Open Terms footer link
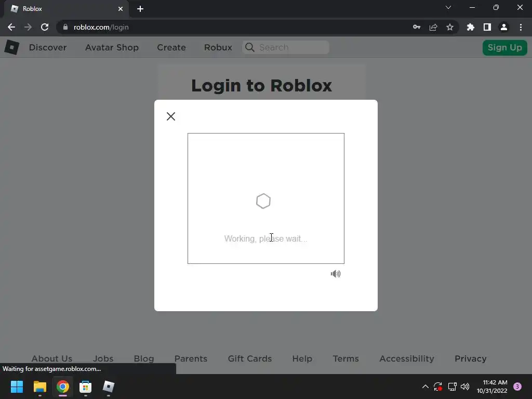Viewport: 532px width, 399px height. pyautogui.click(x=345, y=358)
